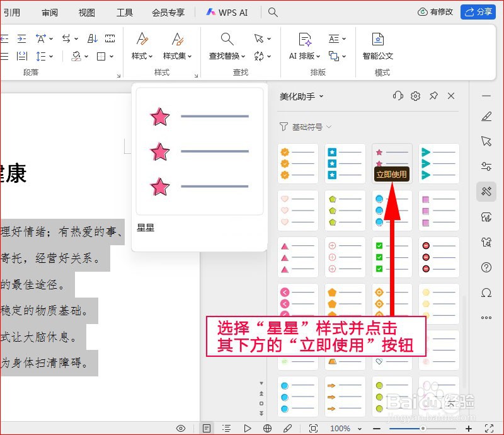Select the magic wand beautify icon in sidebar
The height and width of the screenshot is (435, 504).
[x=486, y=191]
